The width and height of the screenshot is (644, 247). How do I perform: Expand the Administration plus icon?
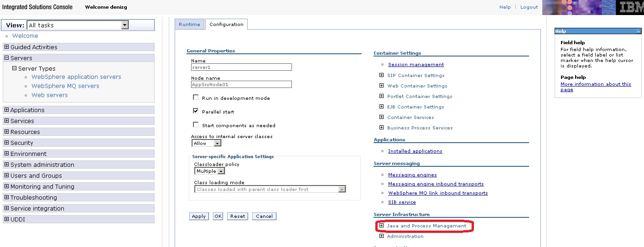click(381, 236)
